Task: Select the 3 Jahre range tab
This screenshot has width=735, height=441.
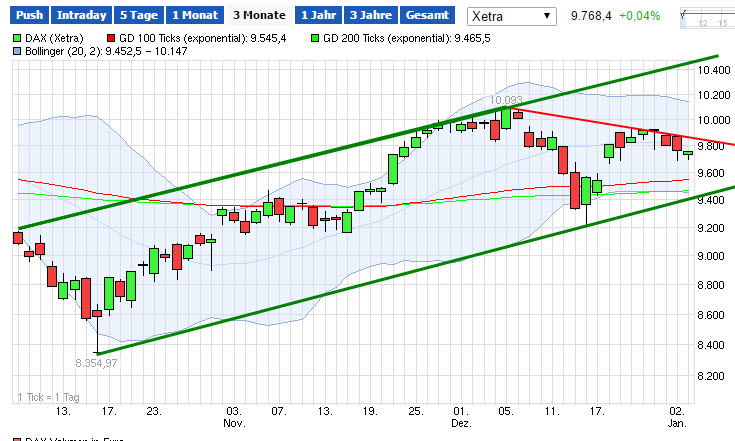Action: [369, 16]
